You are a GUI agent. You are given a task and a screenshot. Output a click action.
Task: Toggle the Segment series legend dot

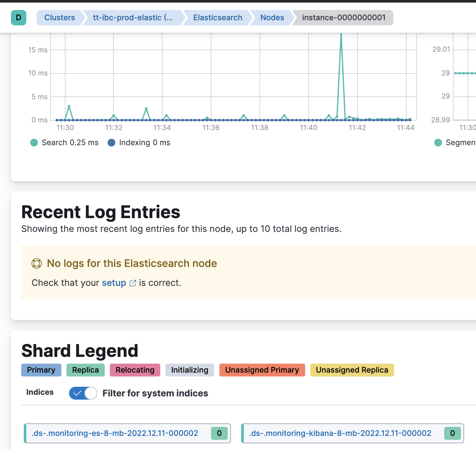point(438,143)
